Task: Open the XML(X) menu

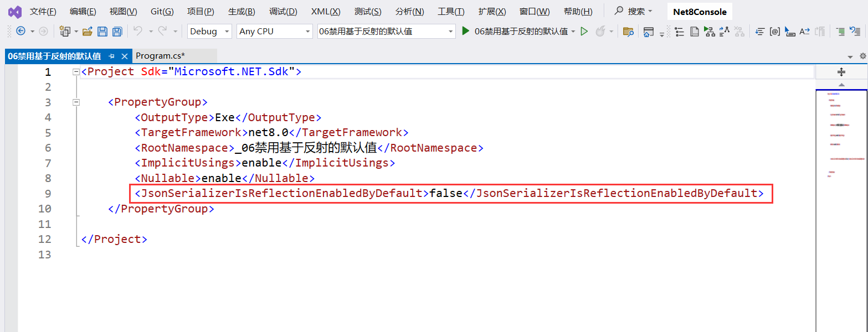Action: coord(326,12)
